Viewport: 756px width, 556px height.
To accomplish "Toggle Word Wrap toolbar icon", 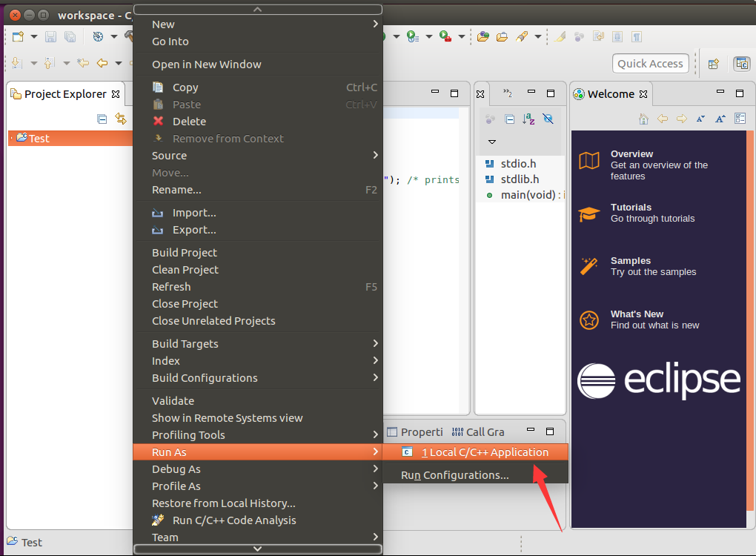I will [x=598, y=36].
